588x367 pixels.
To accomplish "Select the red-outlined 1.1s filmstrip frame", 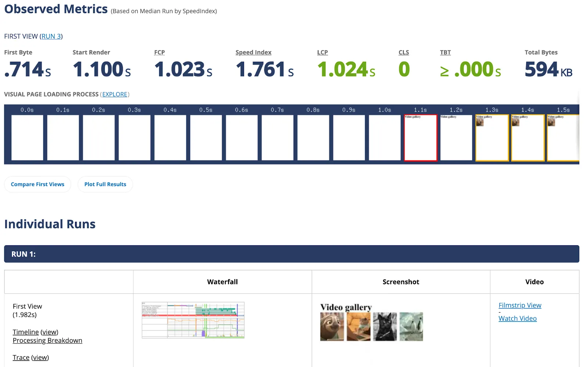I will click(x=420, y=138).
